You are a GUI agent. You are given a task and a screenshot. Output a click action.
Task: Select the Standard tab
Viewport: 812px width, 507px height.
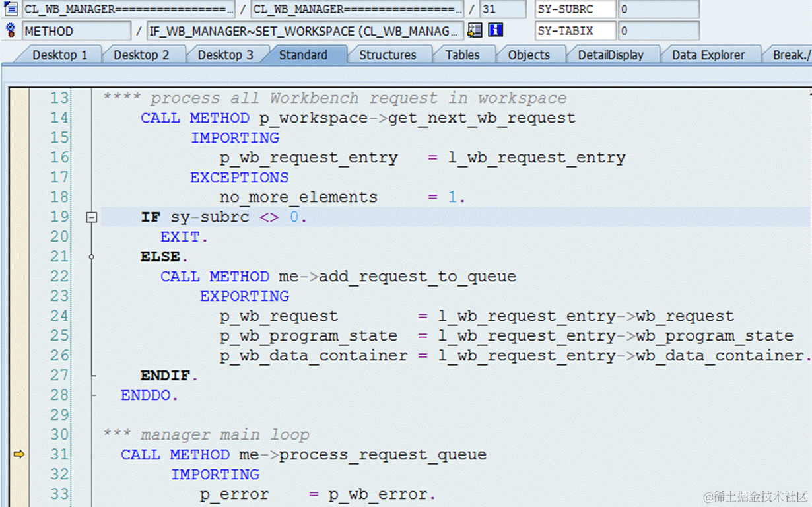coord(303,55)
